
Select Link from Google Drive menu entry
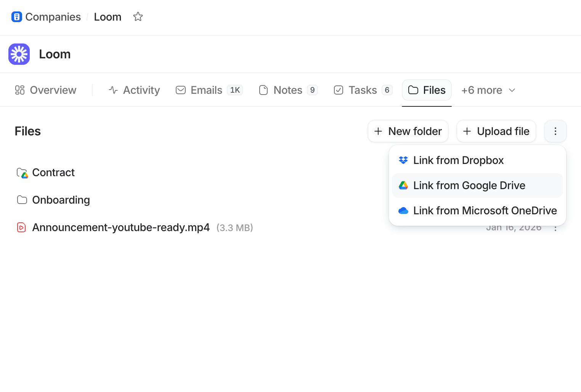click(x=469, y=185)
